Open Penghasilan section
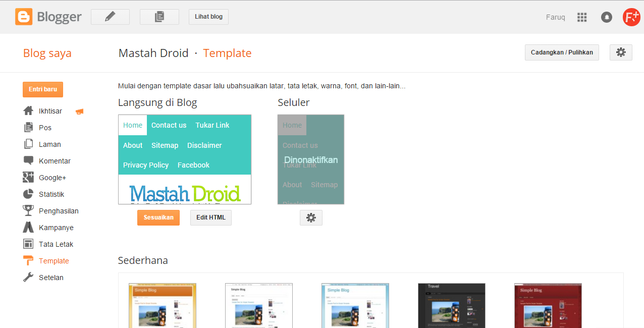This screenshot has width=644, height=328. [59, 211]
